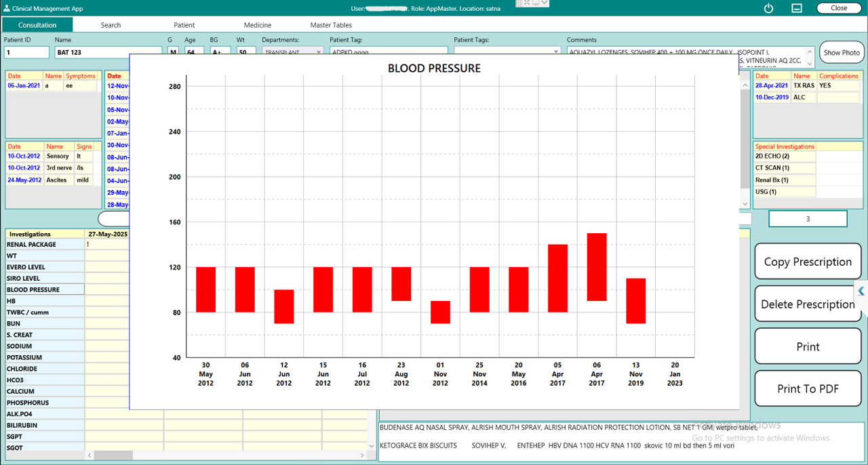Click the prescription notes text area at bottom

(621, 441)
